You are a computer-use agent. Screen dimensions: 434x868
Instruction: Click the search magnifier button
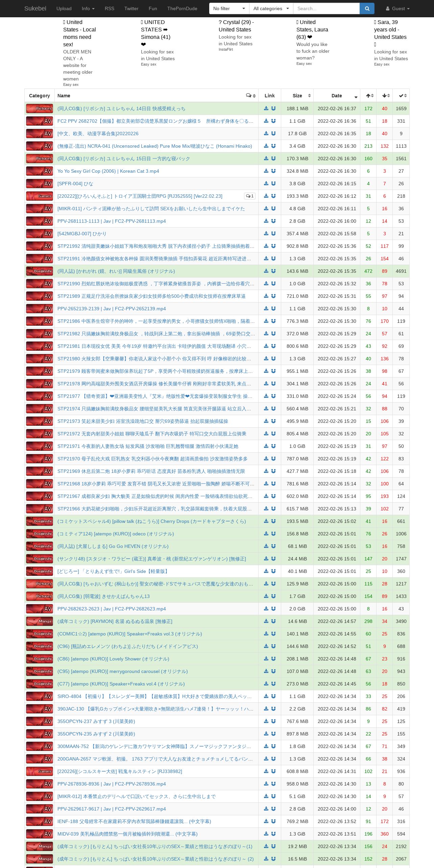point(367,8)
